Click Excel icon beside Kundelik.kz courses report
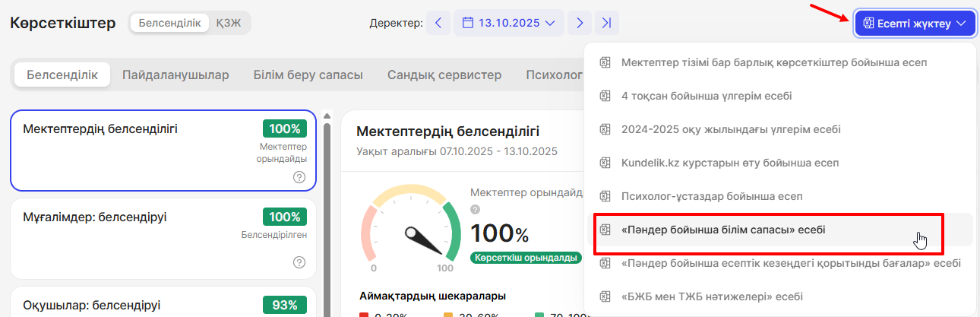This screenshot has width=980, height=317. (x=605, y=163)
